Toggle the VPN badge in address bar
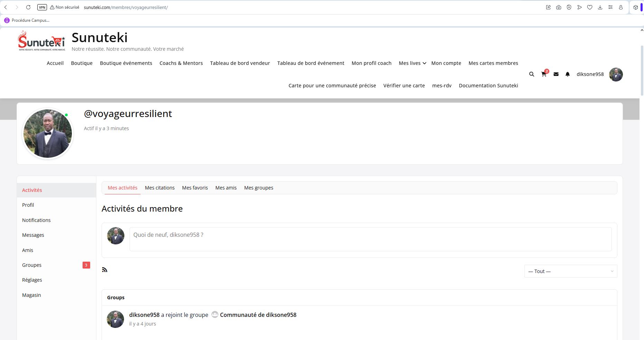Screen dimensions: 644x340 (x=42, y=7)
